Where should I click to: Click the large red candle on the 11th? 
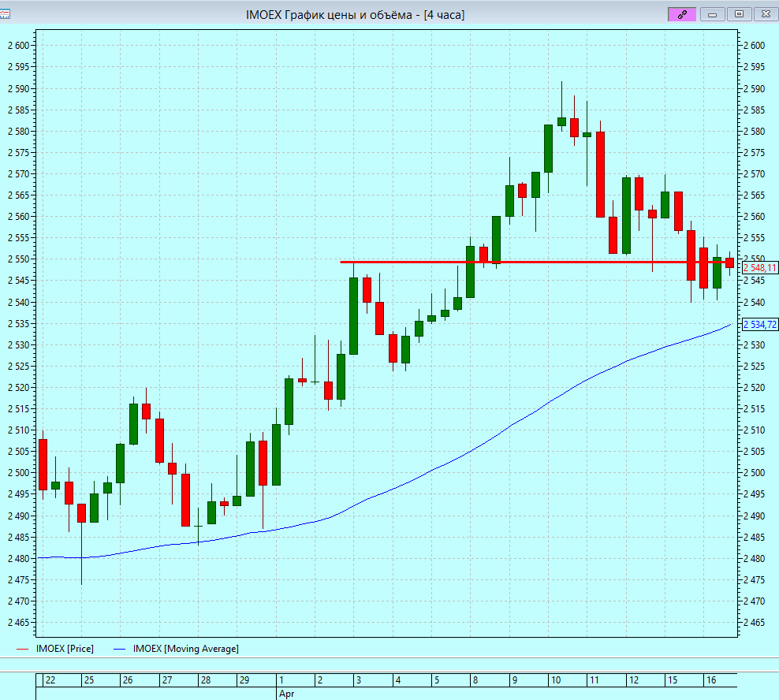(x=600, y=174)
